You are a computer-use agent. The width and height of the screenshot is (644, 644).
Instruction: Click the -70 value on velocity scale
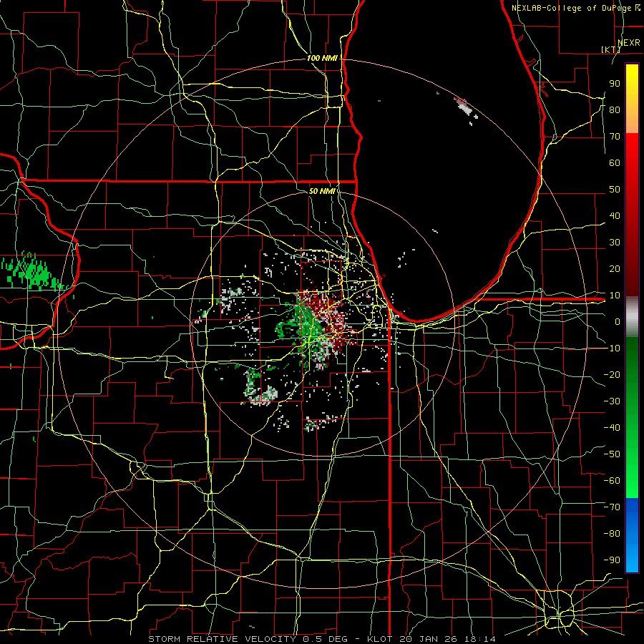pos(612,507)
